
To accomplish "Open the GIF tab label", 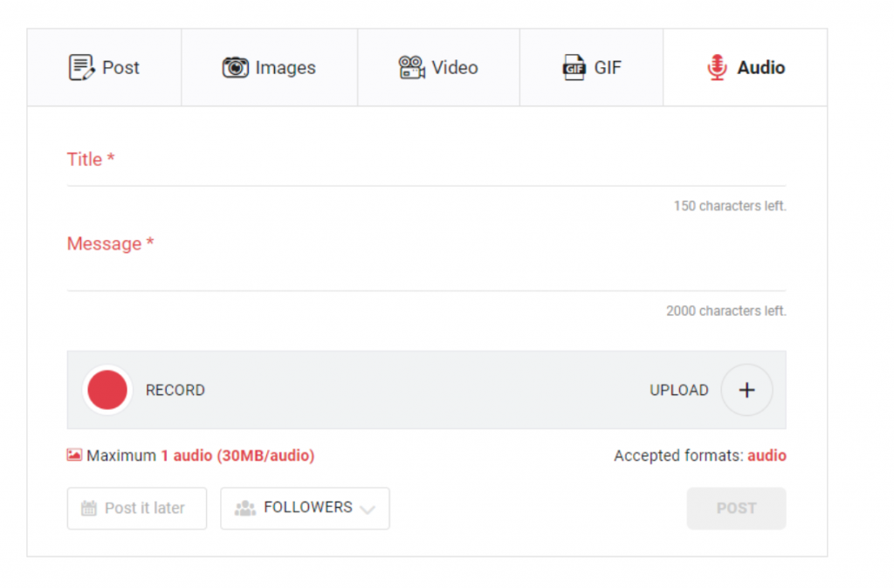I will (x=608, y=68).
